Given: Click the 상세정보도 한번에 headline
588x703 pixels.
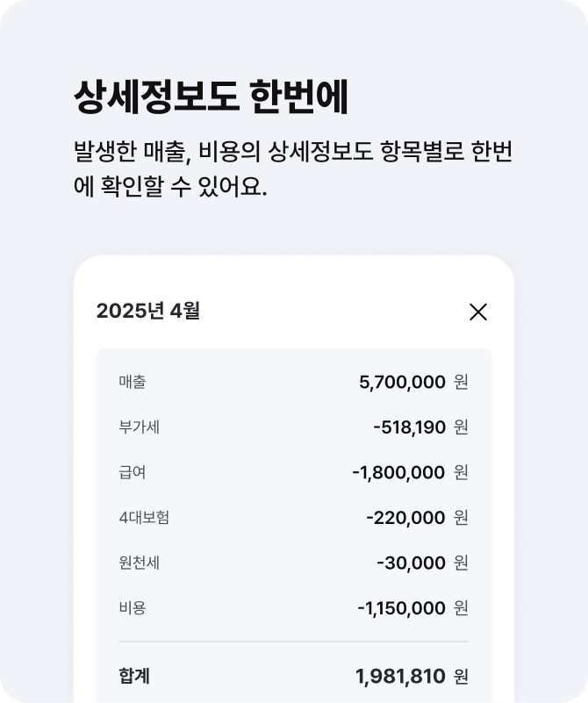Looking at the screenshot, I should pyautogui.click(x=211, y=97).
